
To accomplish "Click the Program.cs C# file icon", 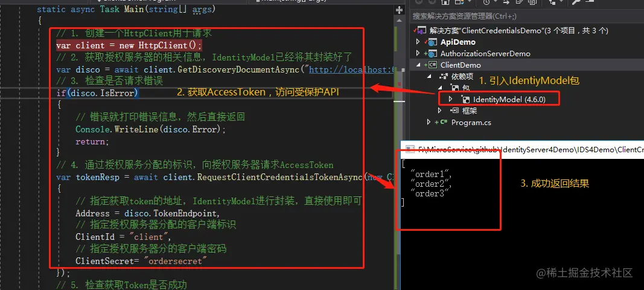I will (443, 122).
